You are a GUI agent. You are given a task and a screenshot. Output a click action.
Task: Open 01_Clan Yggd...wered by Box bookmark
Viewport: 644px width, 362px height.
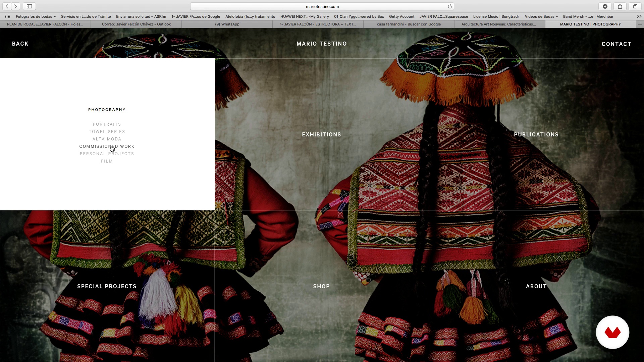(359, 16)
